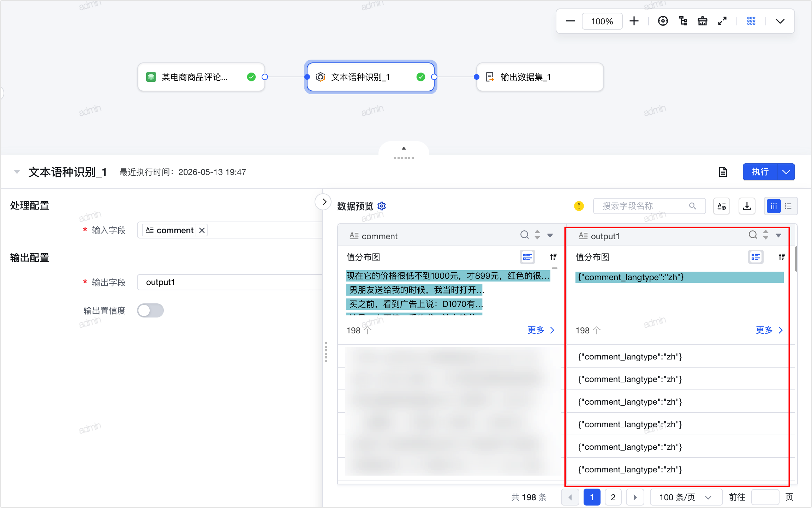Sort comment 值分布图 values
812x508 pixels.
pyautogui.click(x=554, y=257)
